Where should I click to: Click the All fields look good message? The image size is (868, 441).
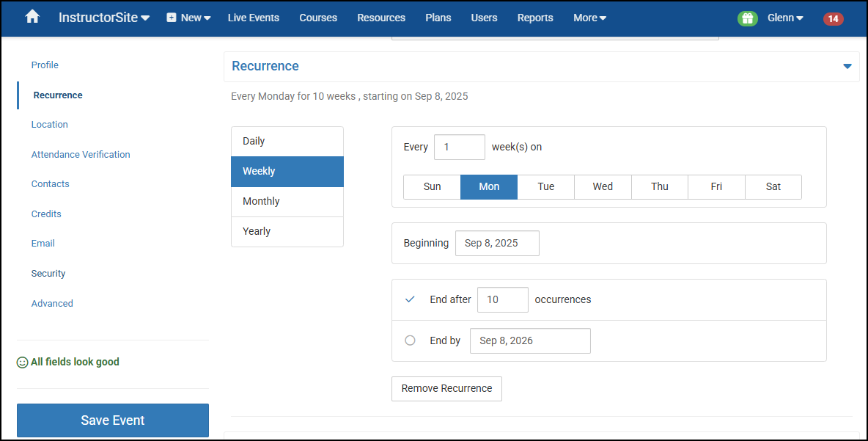(75, 362)
